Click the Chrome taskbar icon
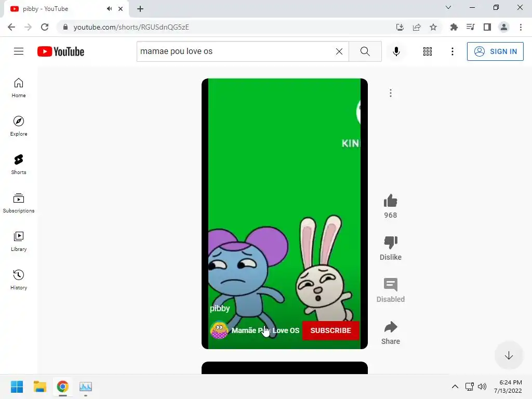532x399 pixels. click(62, 387)
